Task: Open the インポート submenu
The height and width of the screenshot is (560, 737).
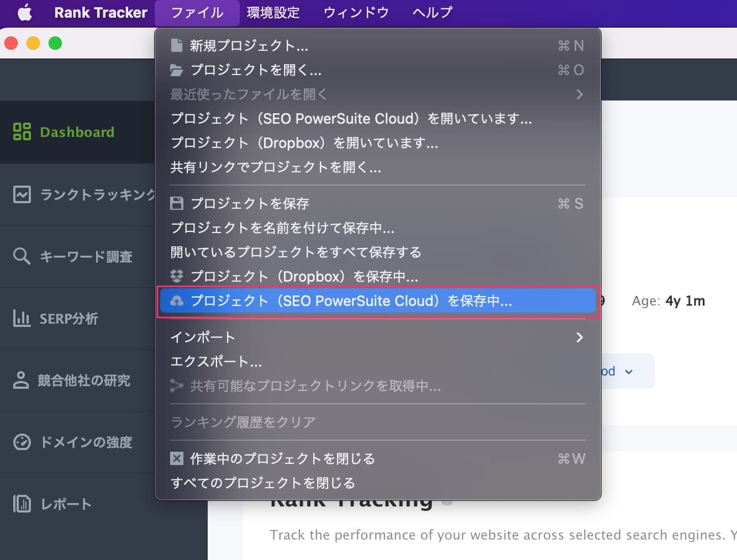Action: (378, 337)
